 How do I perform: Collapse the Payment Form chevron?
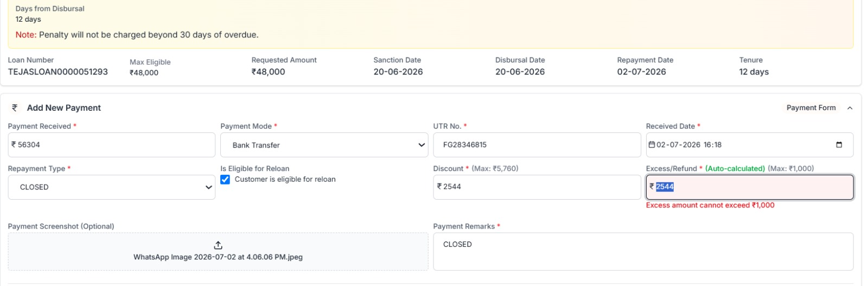pos(850,108)
